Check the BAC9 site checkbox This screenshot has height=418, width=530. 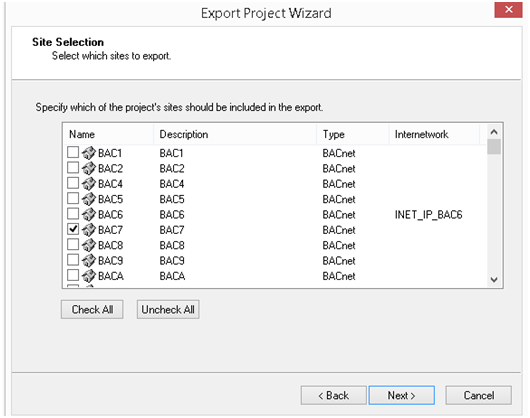73,260
